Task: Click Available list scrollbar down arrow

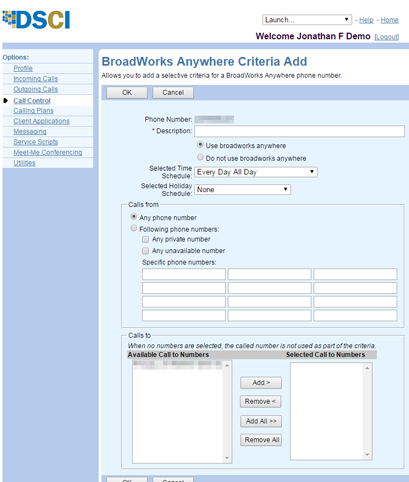Action: [x=227, y=458]
